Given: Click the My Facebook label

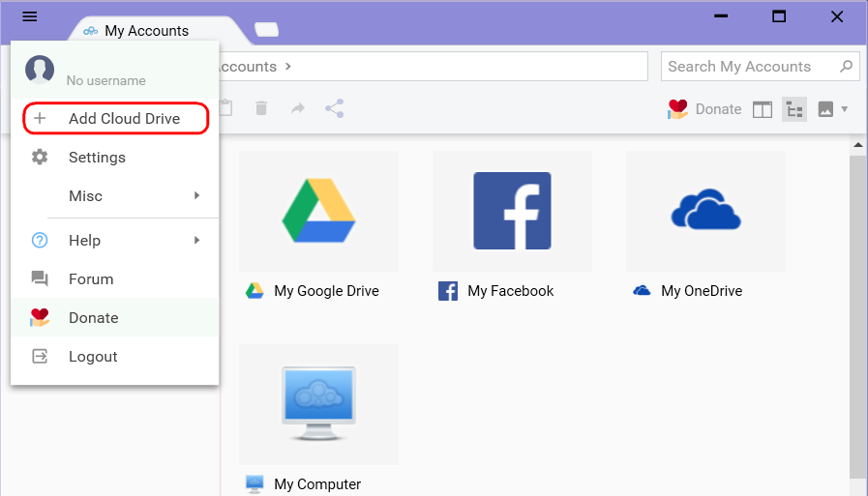Looking at the screenshot, I should click(510, 291).
